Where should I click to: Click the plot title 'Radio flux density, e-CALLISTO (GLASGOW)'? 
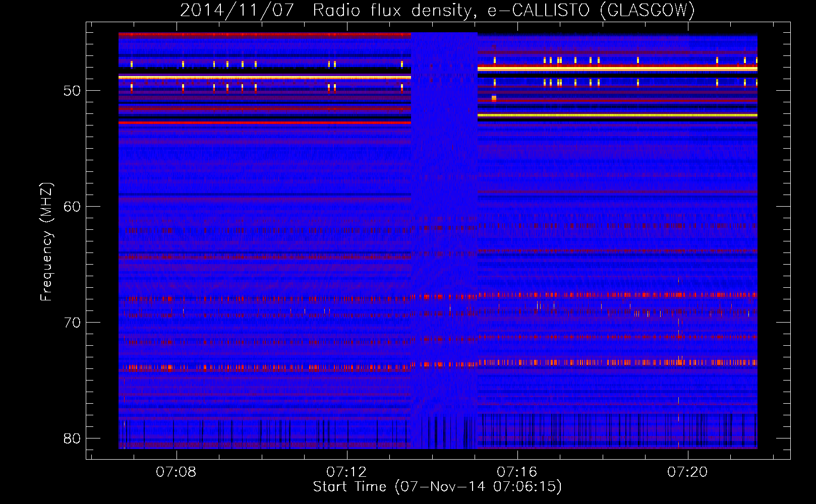pos(504,11)
